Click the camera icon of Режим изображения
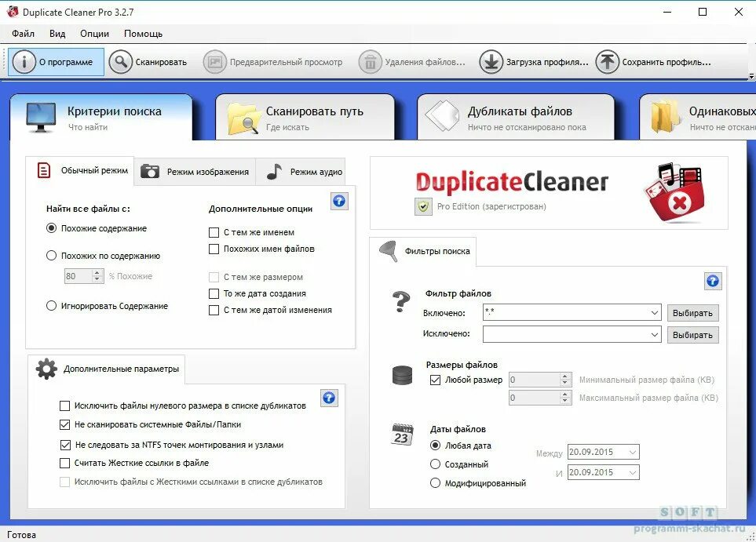 pos(150,171)
